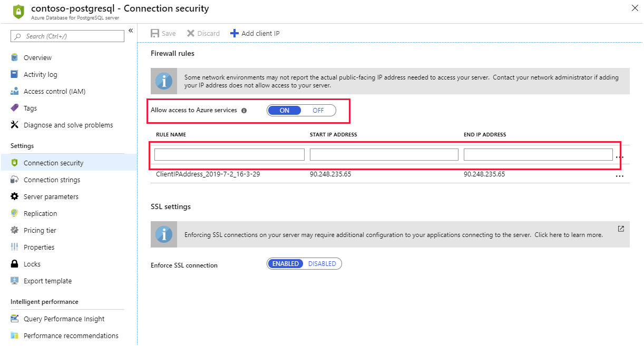
Task: Click the Discard X icon
Action: tap(191, 33)
